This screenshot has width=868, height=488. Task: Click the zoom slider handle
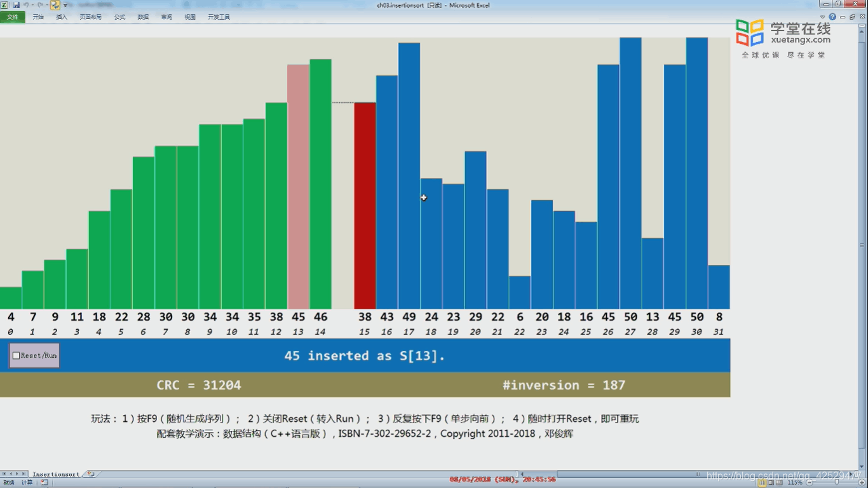(x=837, y=482)
